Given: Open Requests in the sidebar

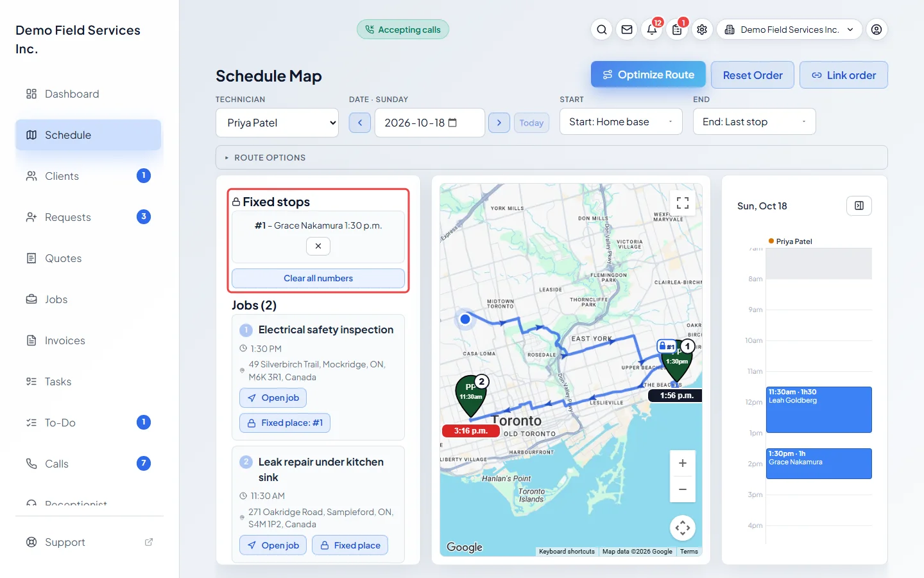Looking at the screenshot, I should 89,217.
